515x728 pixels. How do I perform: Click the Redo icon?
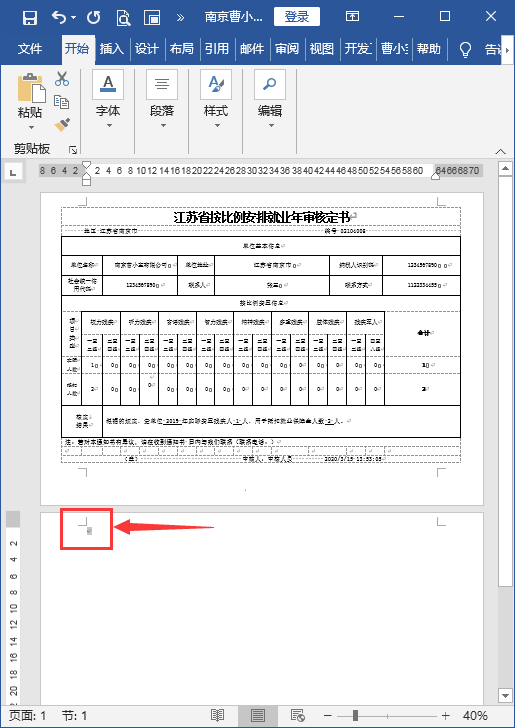[x=94, y=17]
